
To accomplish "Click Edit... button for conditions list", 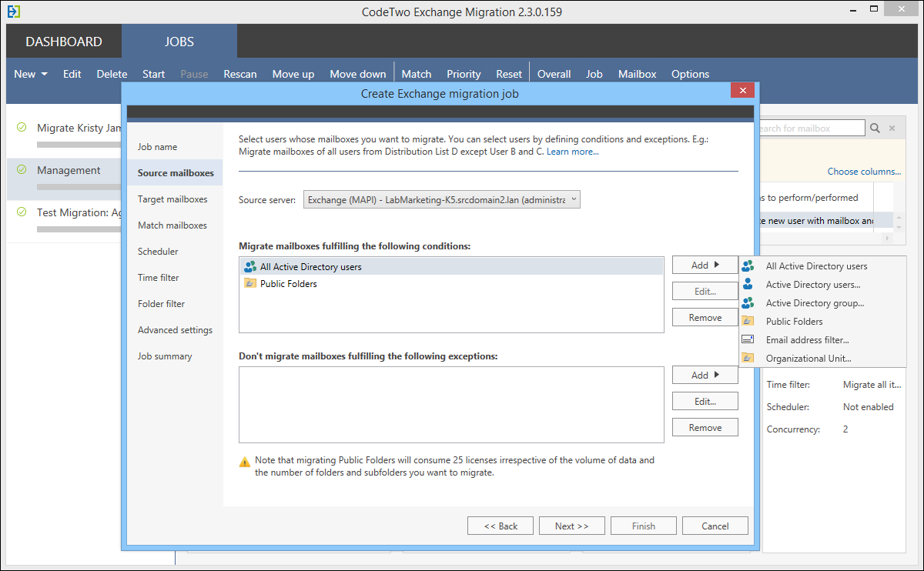I will point(705,291).
